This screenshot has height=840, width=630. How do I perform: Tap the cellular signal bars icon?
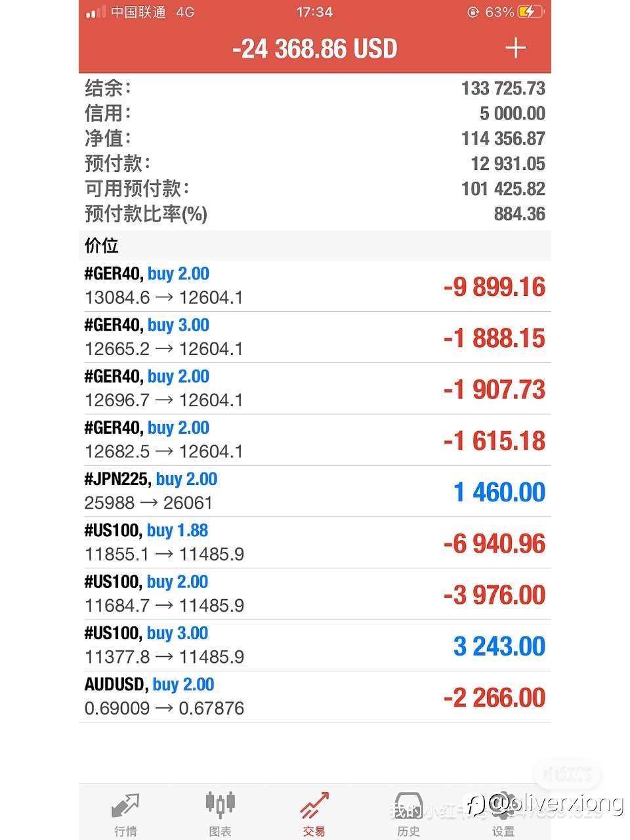pyautogui.click(x=95, y=12)
